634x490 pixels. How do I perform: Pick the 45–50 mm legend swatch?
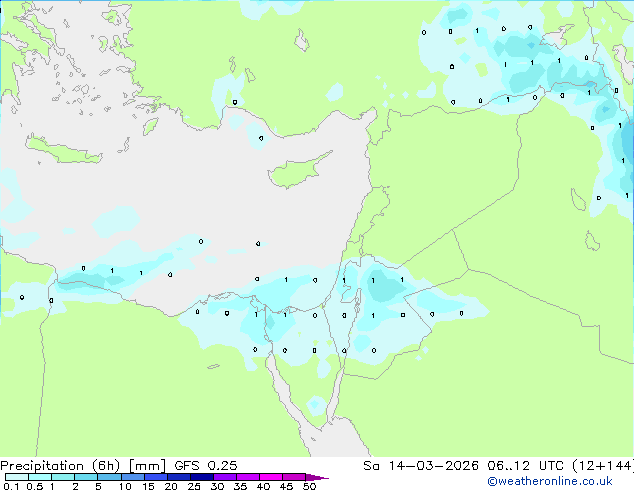[x=294, y=477]
